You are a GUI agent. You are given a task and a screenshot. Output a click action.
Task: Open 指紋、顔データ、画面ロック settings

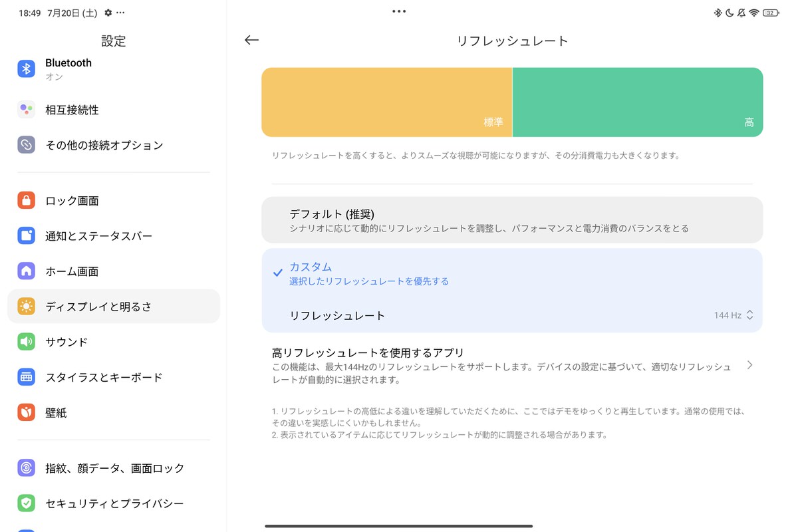[113, 468]
